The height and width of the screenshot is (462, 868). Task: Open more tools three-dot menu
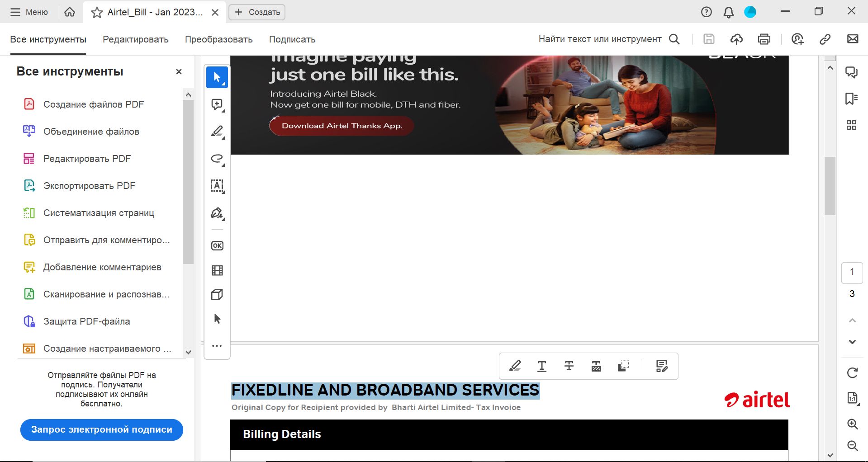(x=217, y=346)
